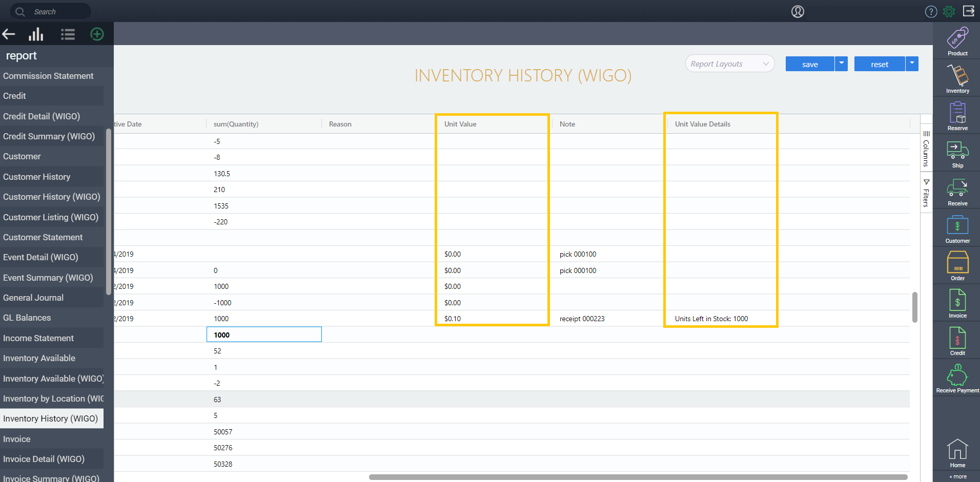This screenshot has height=482, width=980.
Task: Click the 'receipt 000223' note cell
Action: 582,319
